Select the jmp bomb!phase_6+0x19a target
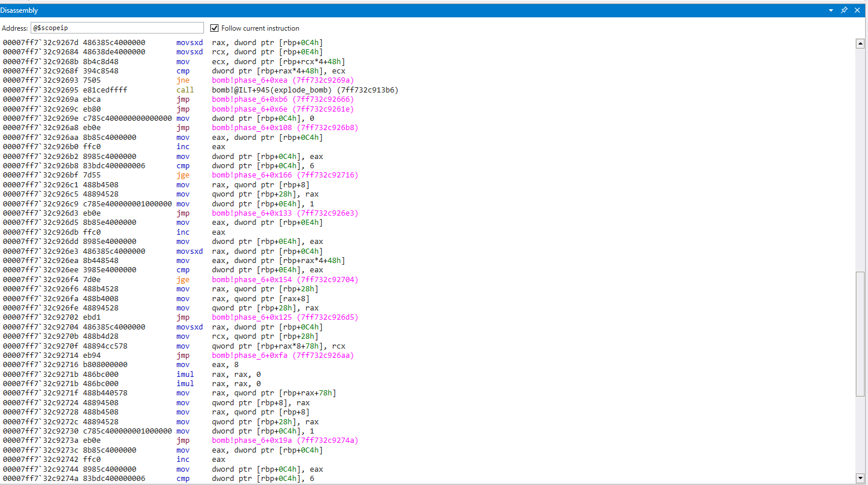This screenshot has width=868, height=485. pyautogui.click(x=285, y=440)
